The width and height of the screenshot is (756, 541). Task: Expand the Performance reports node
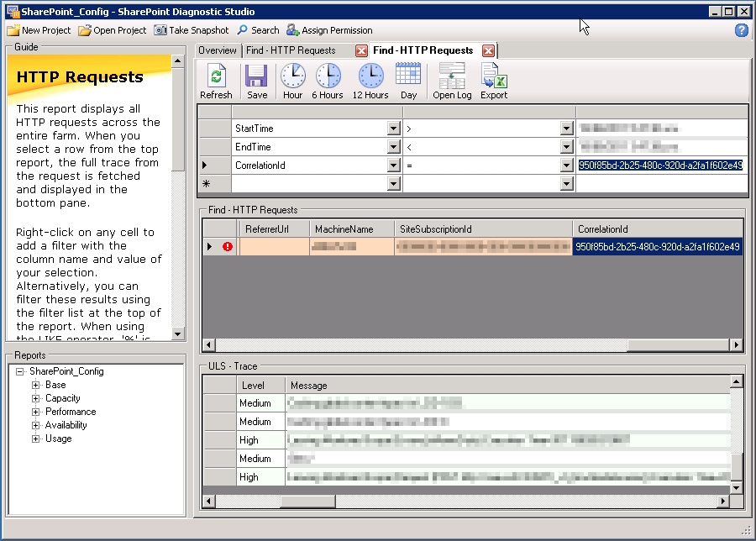(35, 412)
